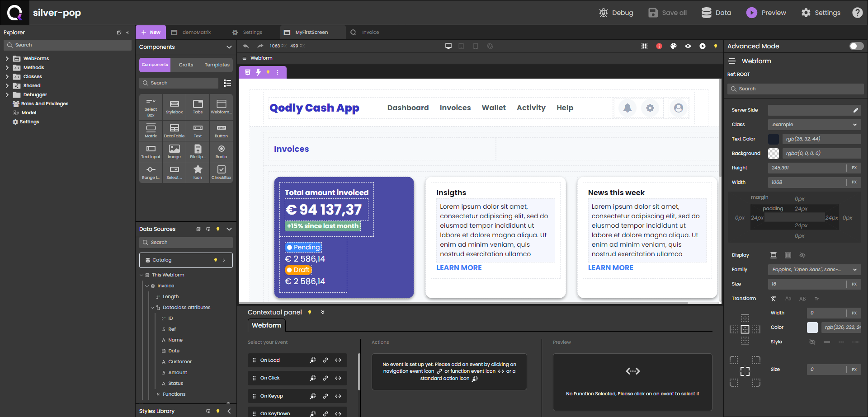Viewport: 868px width, 417px height.
Task: Switch to the Invoice tab
Action: [365, 33]
